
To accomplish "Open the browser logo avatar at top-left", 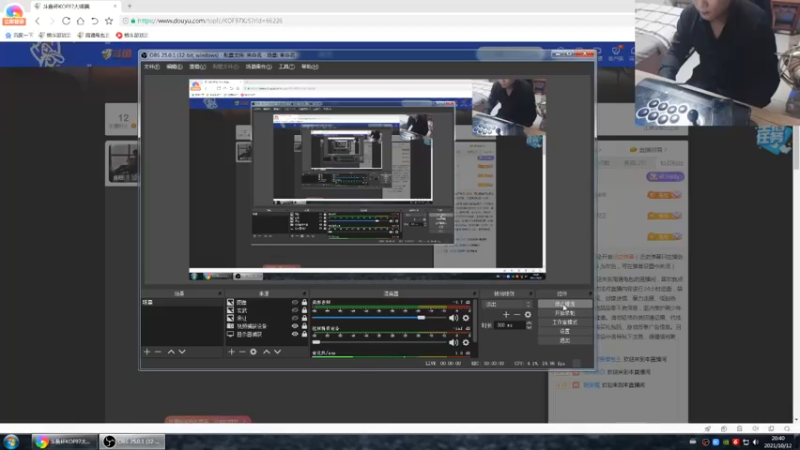I will click(x=14, y=14).
